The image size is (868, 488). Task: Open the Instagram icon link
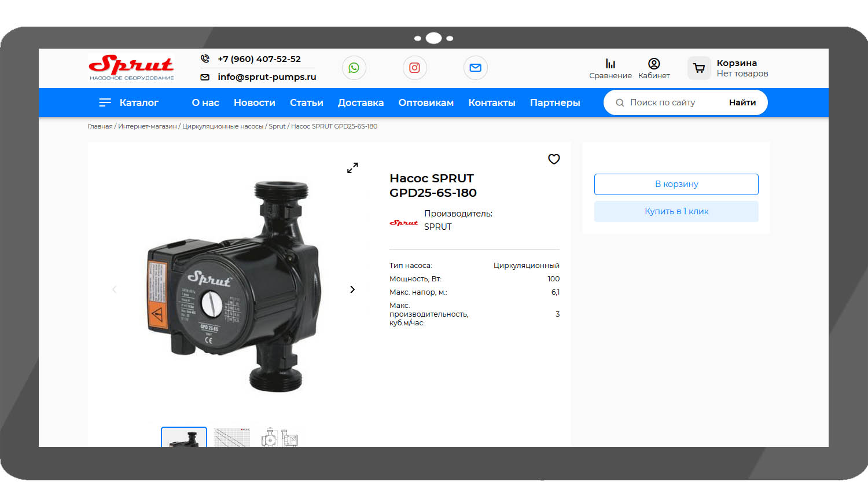pos(414,68)
